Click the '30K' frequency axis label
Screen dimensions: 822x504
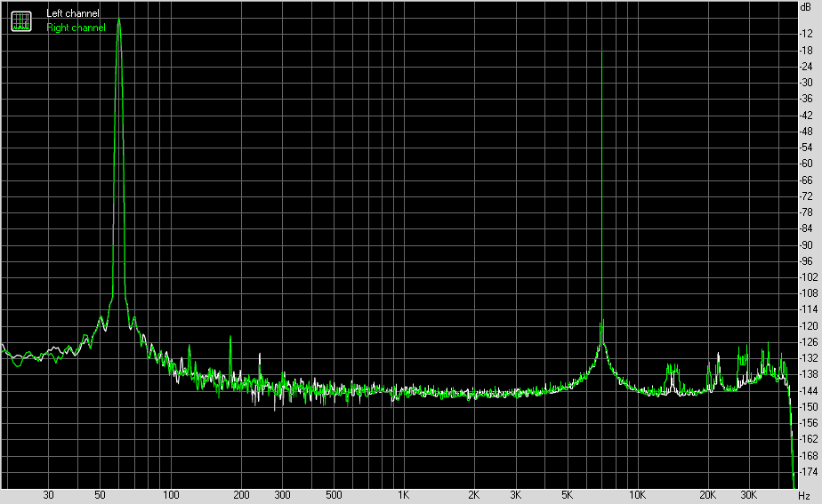point(749,495)
